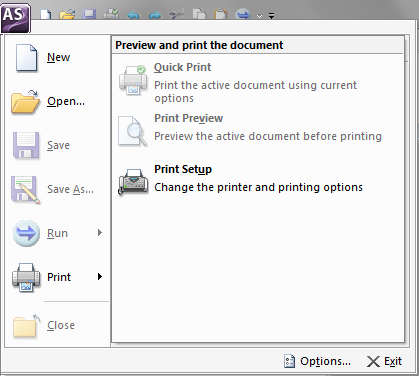Image resolution: width=419 pixels, height=376 pixels.
Task: Click the Options checklist icon
Action: click(x=289, y=361)
